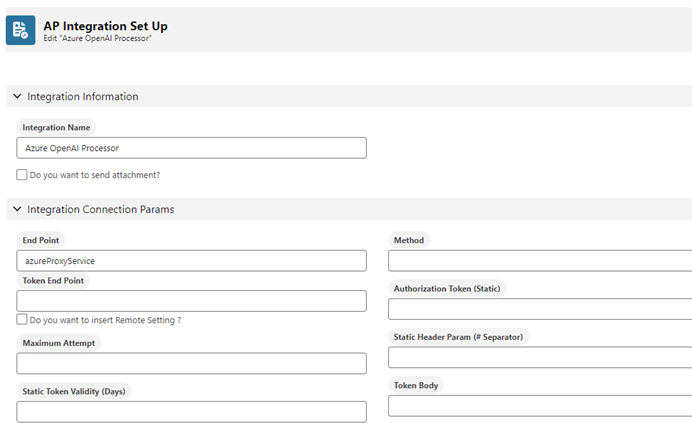Select the Maximum Attempt input box
Viewport: 692px width, 430px height.
[x=191, y=363]
